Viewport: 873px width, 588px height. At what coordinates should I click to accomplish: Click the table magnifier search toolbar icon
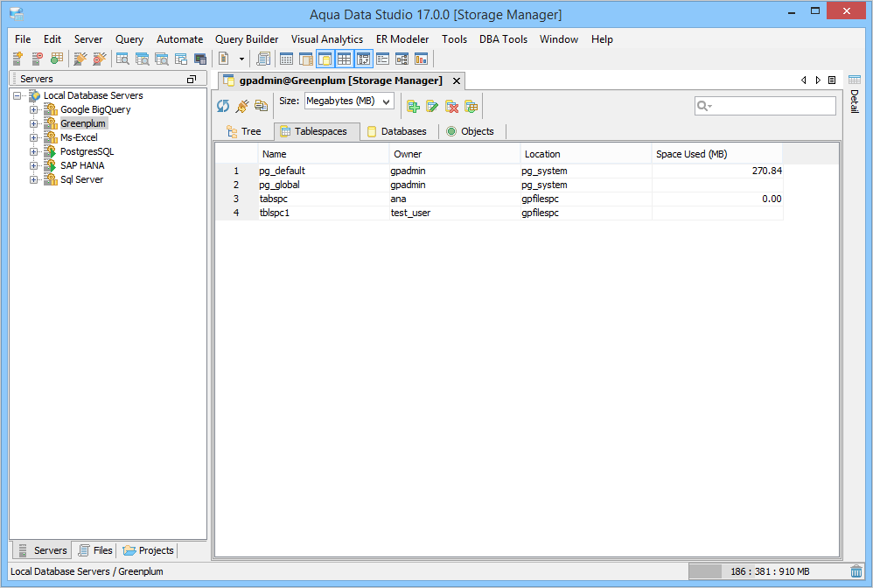[122, 58]
